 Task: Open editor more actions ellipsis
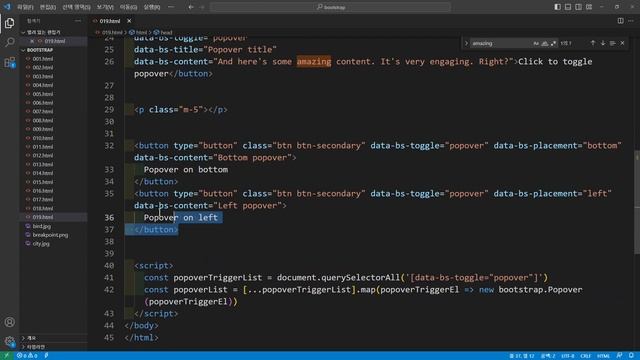pyautogui.click(x=631, y=21)
